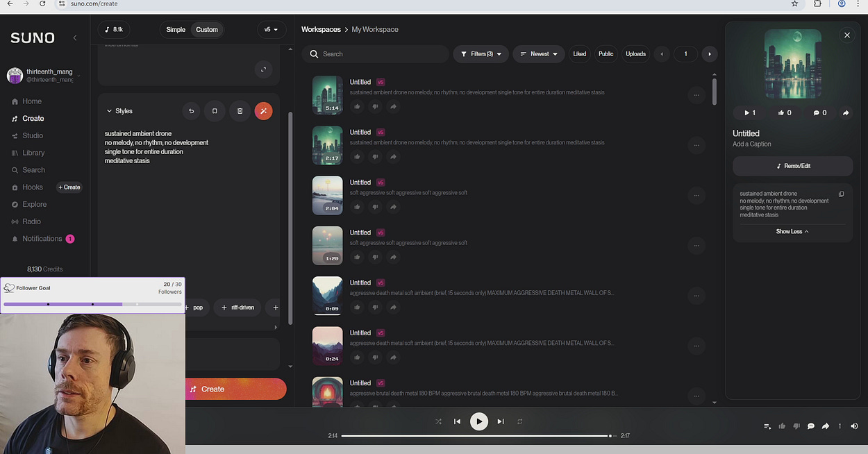Click into the Styles text area

[x=188, y=208]
